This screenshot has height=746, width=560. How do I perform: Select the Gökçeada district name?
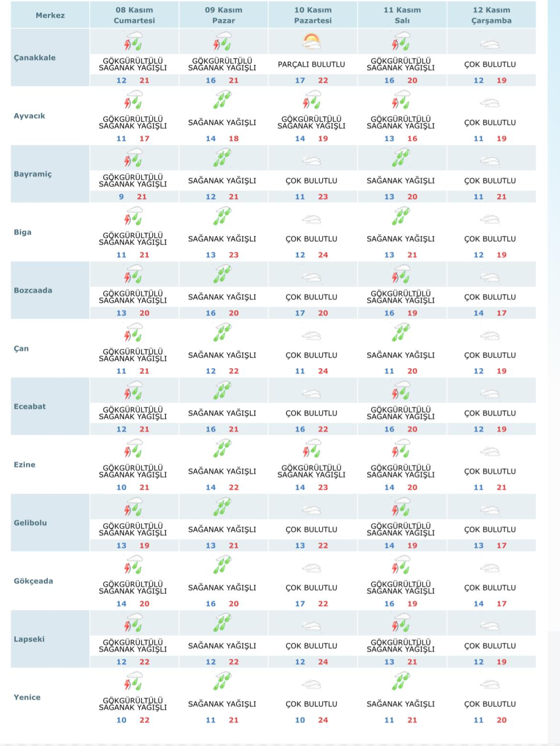click(34, 581)
